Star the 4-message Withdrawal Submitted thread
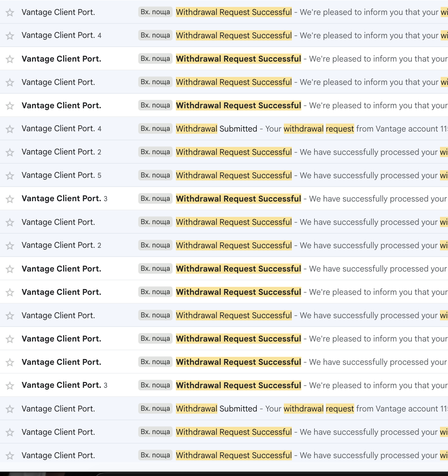This screenshot has height=476, width=448. (10, 129)
